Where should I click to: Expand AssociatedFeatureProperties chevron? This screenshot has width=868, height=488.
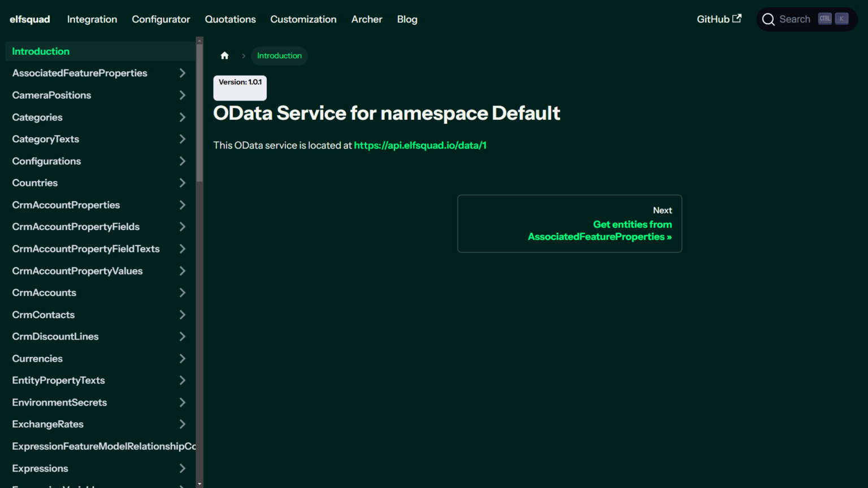coord(182,73)
